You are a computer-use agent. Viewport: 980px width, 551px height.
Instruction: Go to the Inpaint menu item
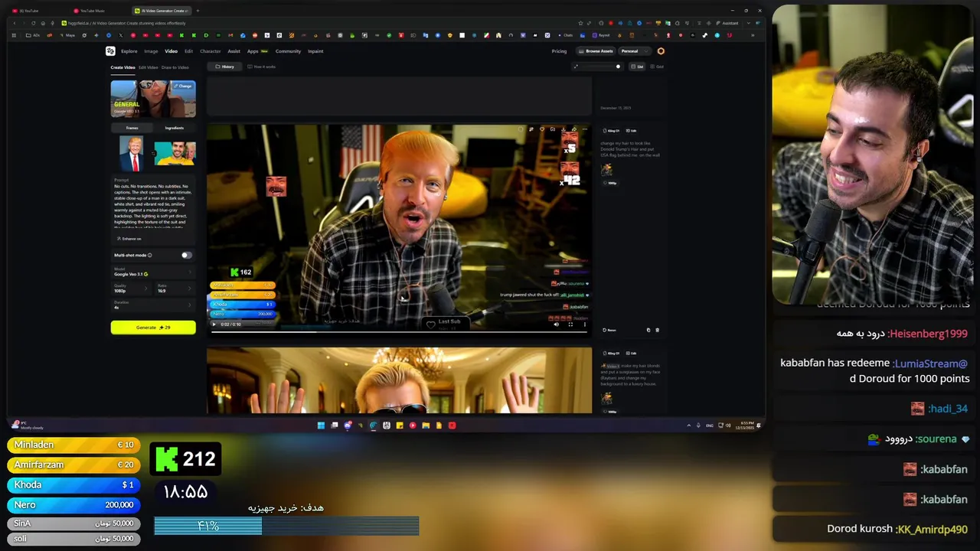(315, 51)
